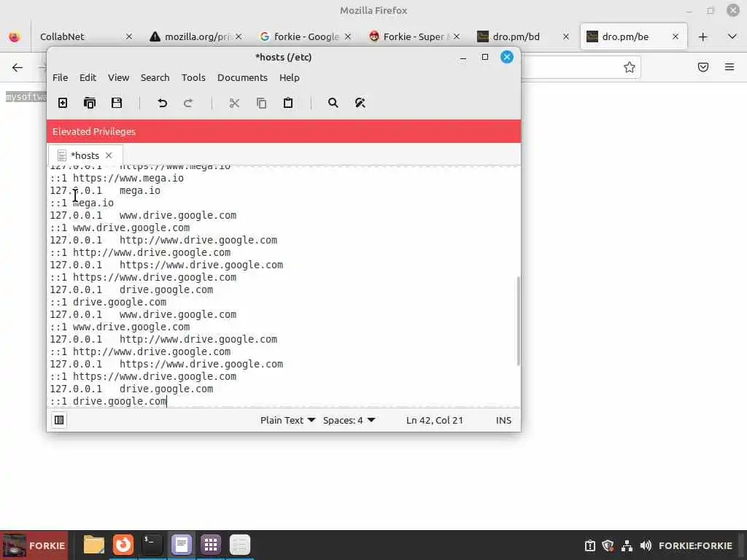This screenshot has height=560, width=747.
Task: Save the hosts file via the toolbar
Action: click(x=117, y=103)
